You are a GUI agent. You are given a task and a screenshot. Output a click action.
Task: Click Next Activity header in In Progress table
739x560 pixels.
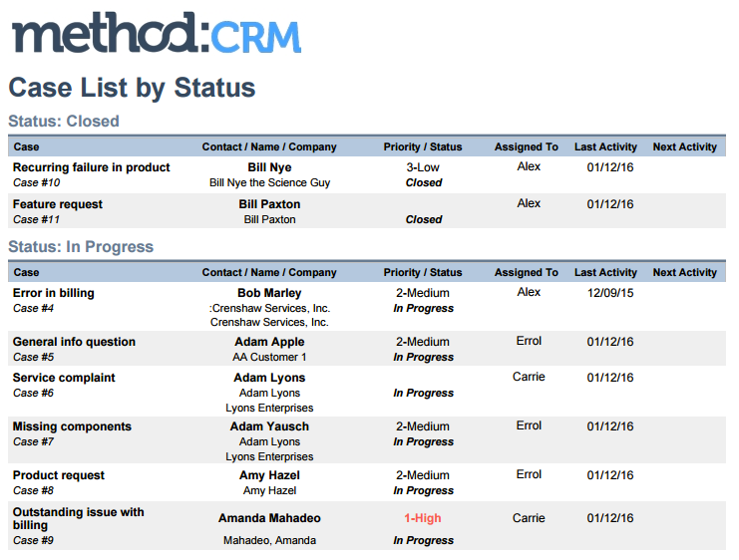[x=685, y=273]
